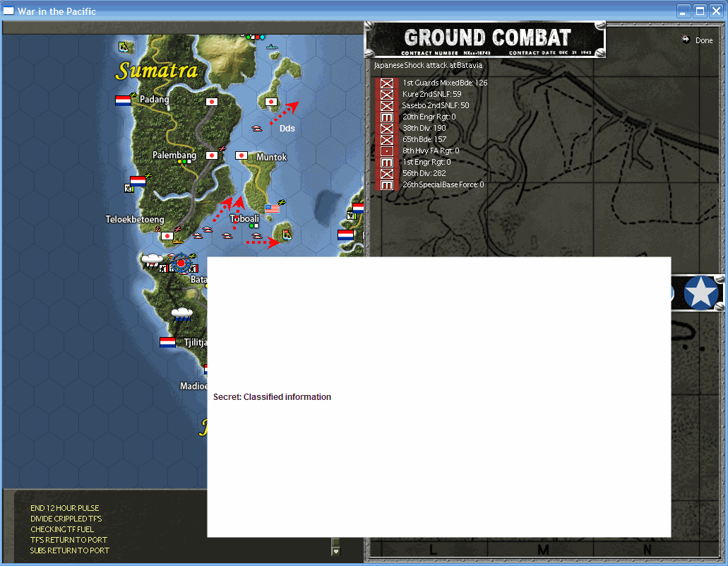
Task: Maximize the War in the Pacific window
Action: point(700,11)
